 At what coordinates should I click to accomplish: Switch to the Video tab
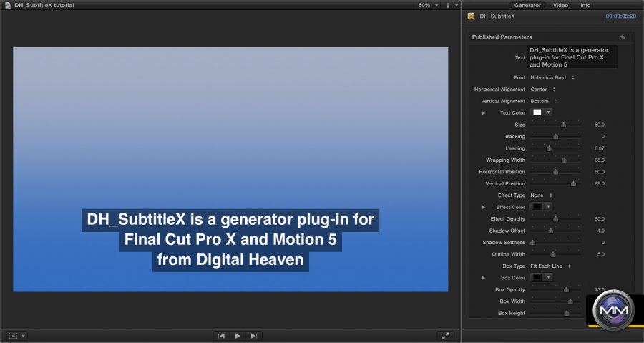[x=560, y=5]
